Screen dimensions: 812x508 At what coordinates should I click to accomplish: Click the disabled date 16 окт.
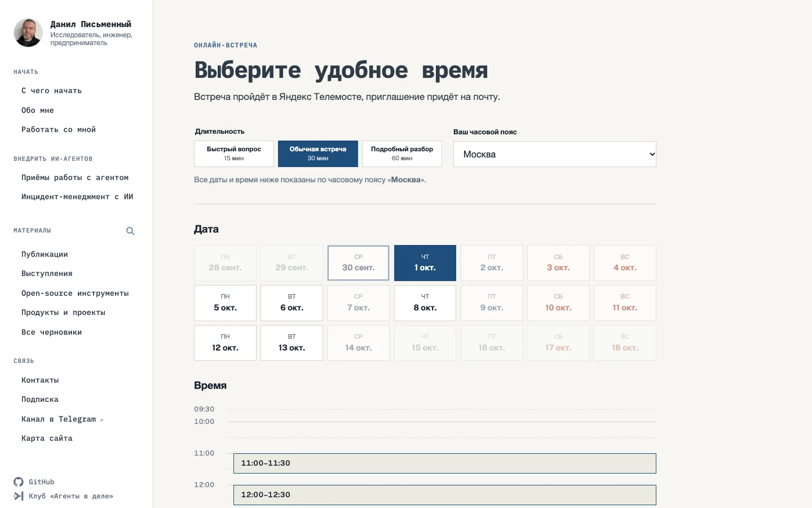(x=492, y=343)
